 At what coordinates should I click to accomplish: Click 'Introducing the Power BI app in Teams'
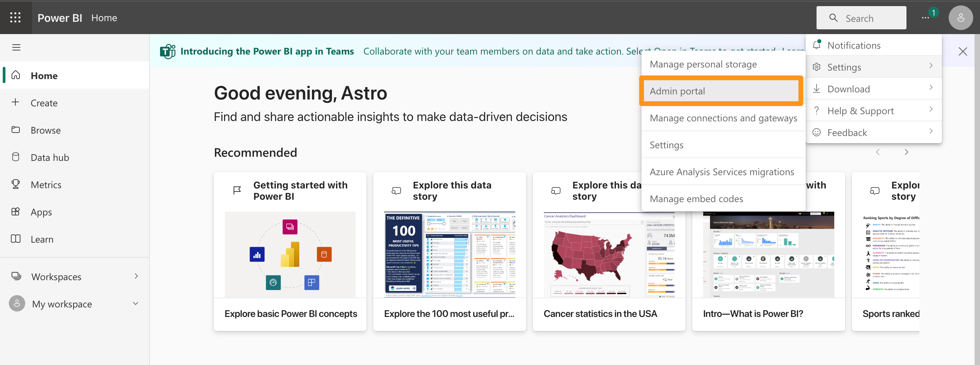pos(267,51)
